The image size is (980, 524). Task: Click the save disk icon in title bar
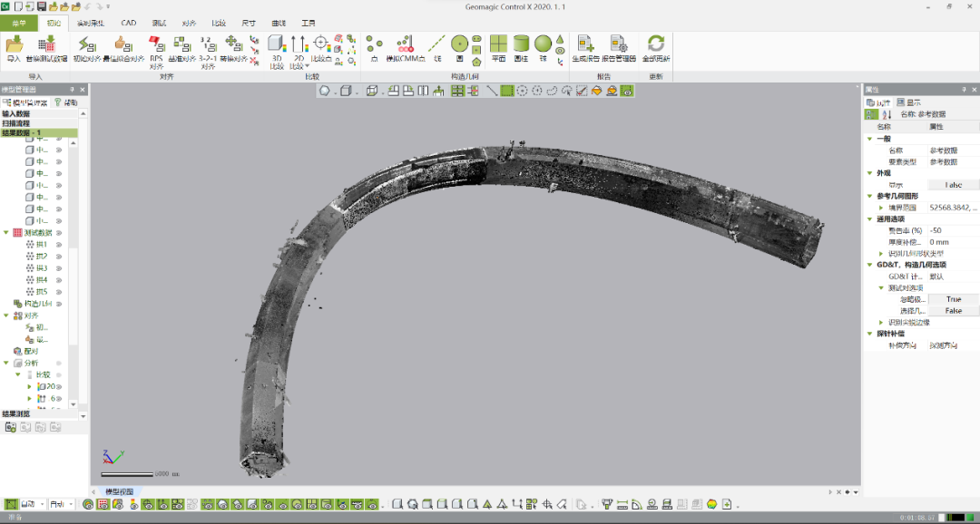tap(42, 6)
